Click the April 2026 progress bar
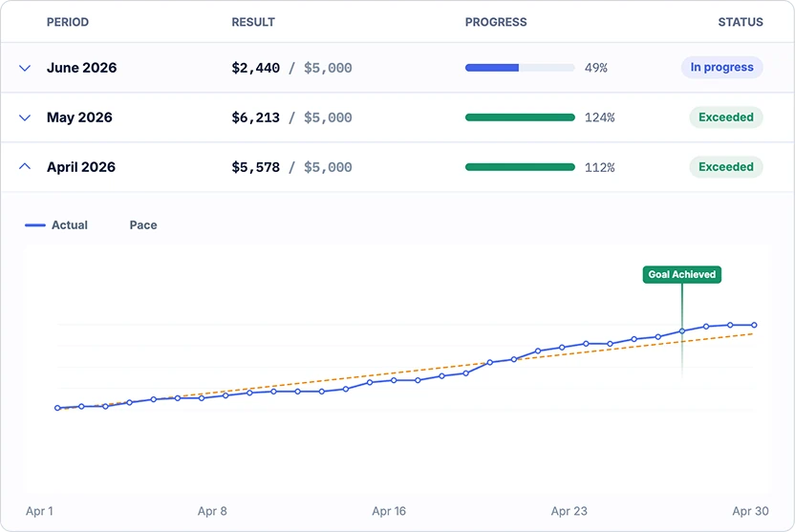Image resolution: width=795 pixels, height=532 pixels. tap(520, 167)
